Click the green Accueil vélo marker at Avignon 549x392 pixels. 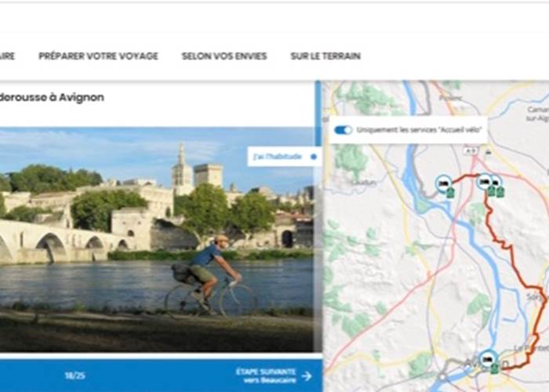tap(495, 368)
